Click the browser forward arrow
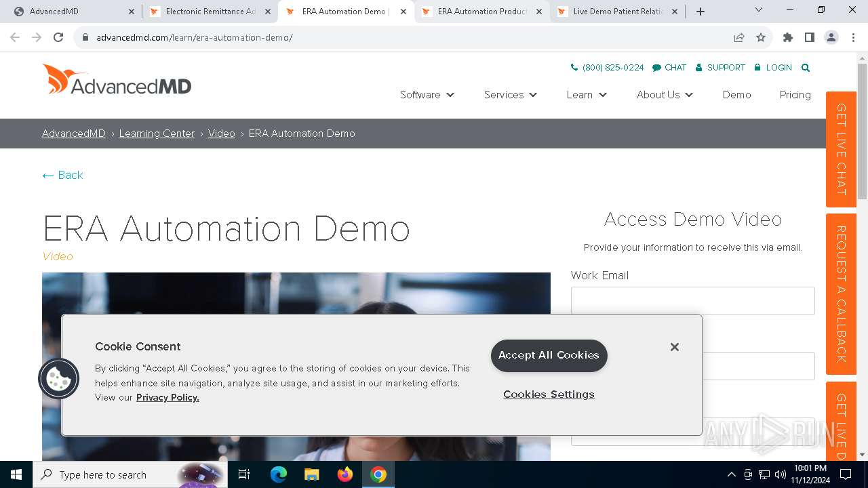The width and height of the screenshot is (868, 488). click(37, 37)
